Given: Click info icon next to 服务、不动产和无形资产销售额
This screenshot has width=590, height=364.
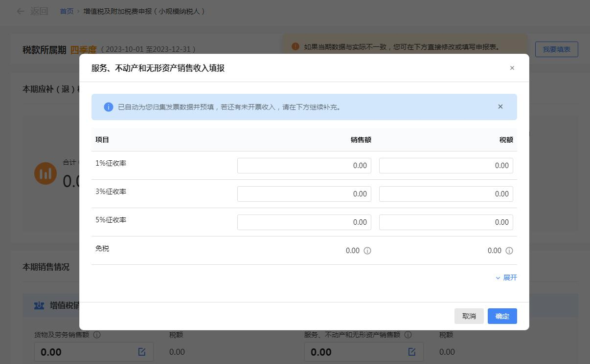Looking at the screenshot, I should click(408, 335).
